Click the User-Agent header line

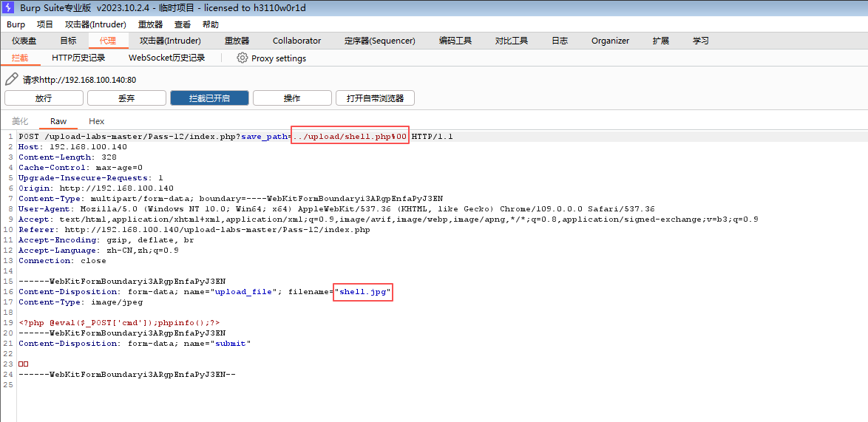click(336, 209)
